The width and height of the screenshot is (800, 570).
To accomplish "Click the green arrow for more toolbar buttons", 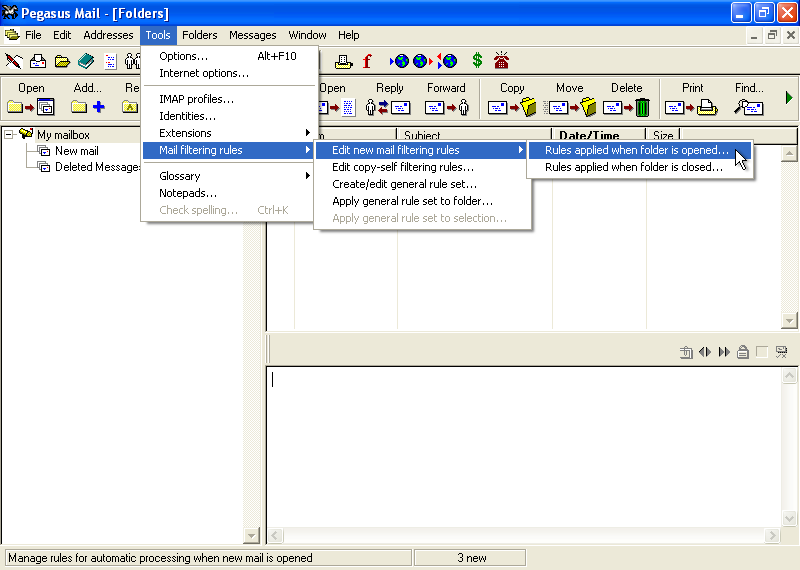I will tap(789, 97).
